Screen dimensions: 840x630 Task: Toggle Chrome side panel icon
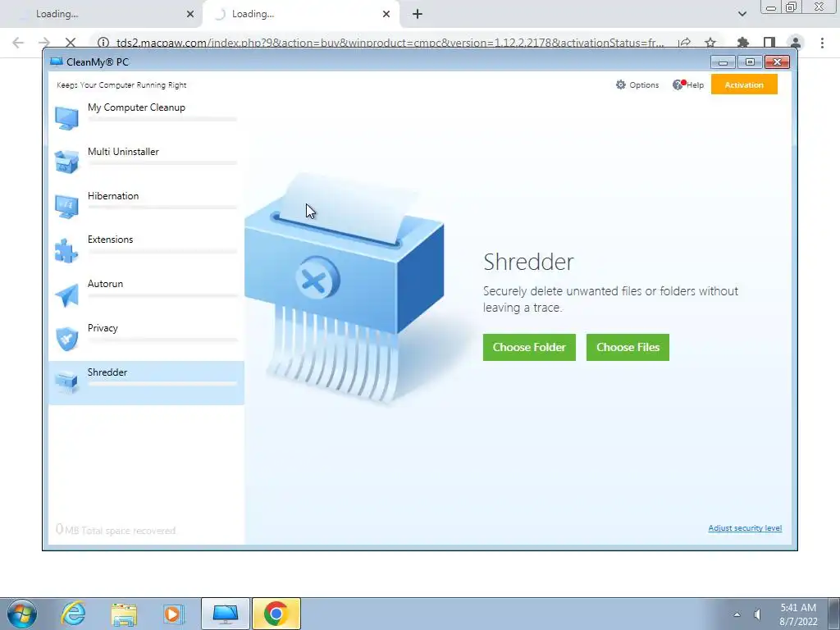click(769, 43)
